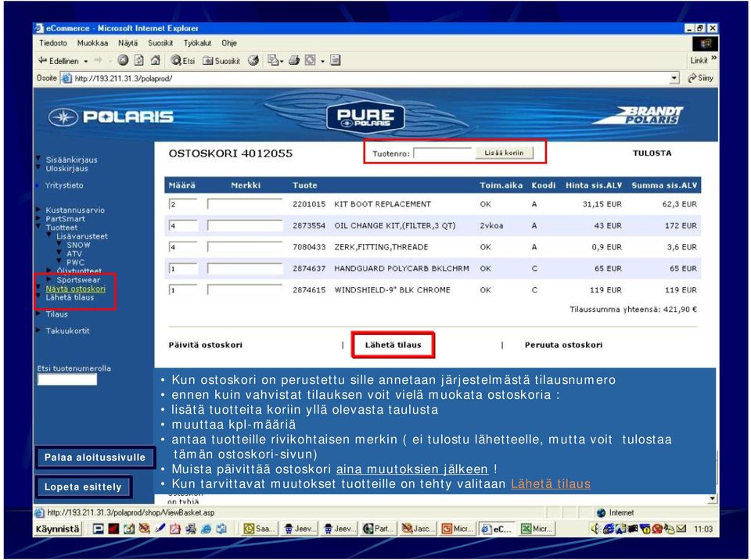
Task: Open the Suosikit favorites toolbar button
Action: pos(221,61)
